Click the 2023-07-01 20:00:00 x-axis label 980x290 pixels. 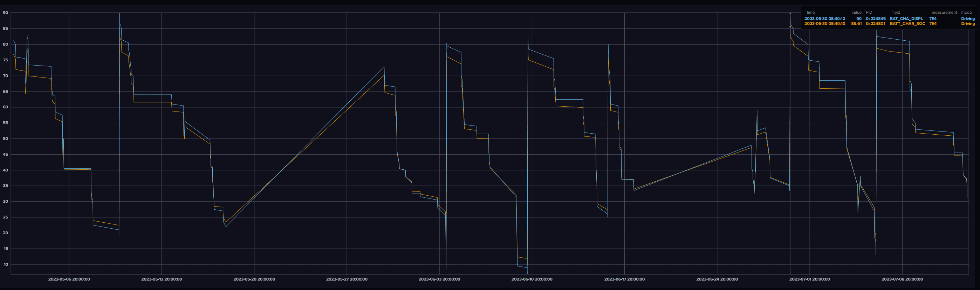[x=810, y=279]
